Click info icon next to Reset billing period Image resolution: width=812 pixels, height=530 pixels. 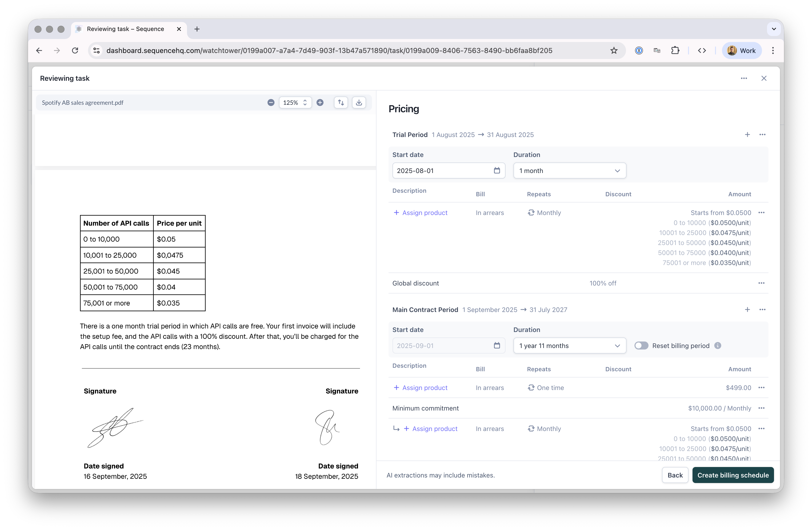click(718, 345)
